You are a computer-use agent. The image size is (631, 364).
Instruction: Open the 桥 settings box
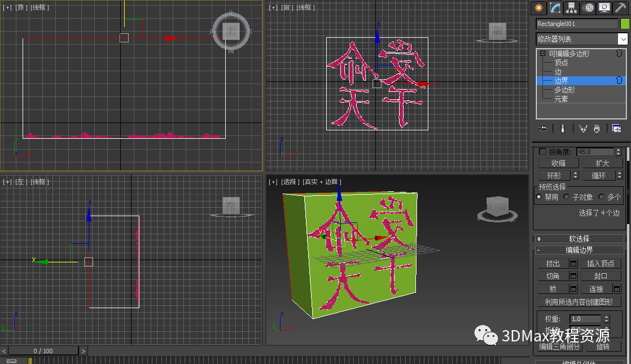point(573,289)
